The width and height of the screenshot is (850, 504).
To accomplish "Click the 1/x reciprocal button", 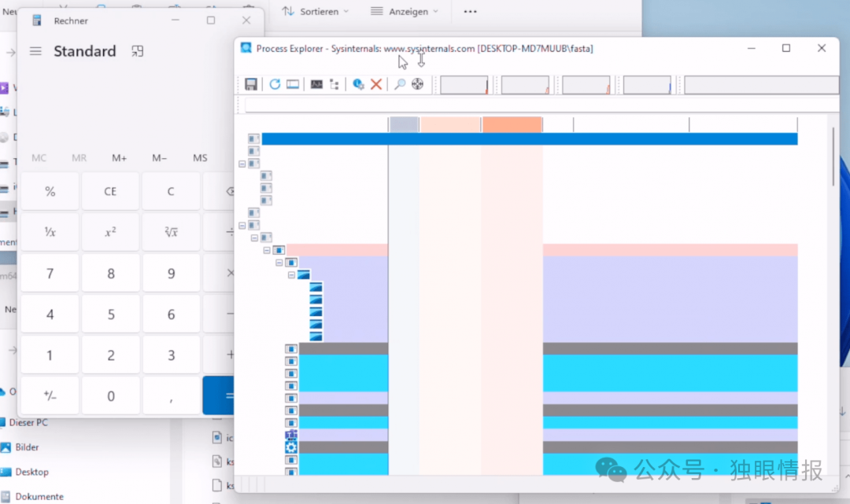I will pyautogui.click(x=50, y=232).
